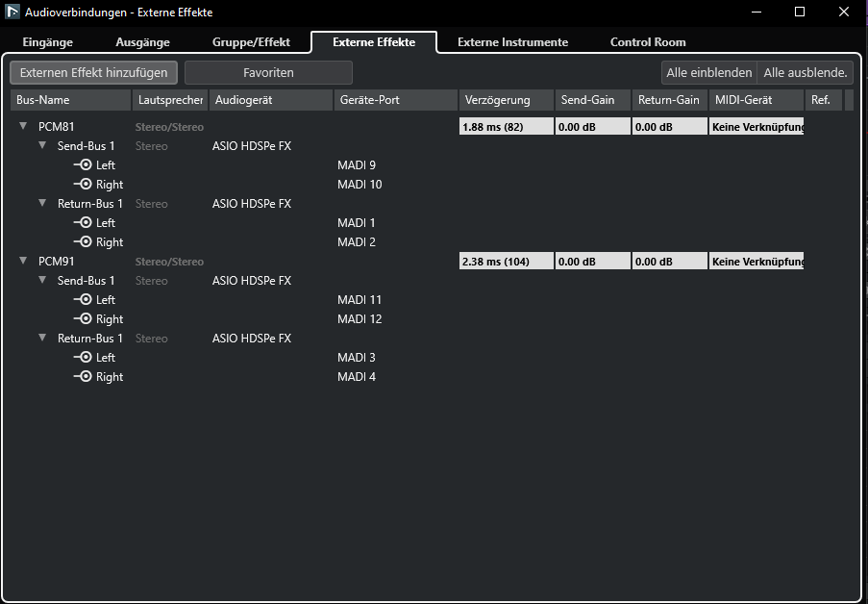The image size is (868, 604).
Task: Click PCM81 Send-Bus 1 Left port icon
Action: [83, 164]
